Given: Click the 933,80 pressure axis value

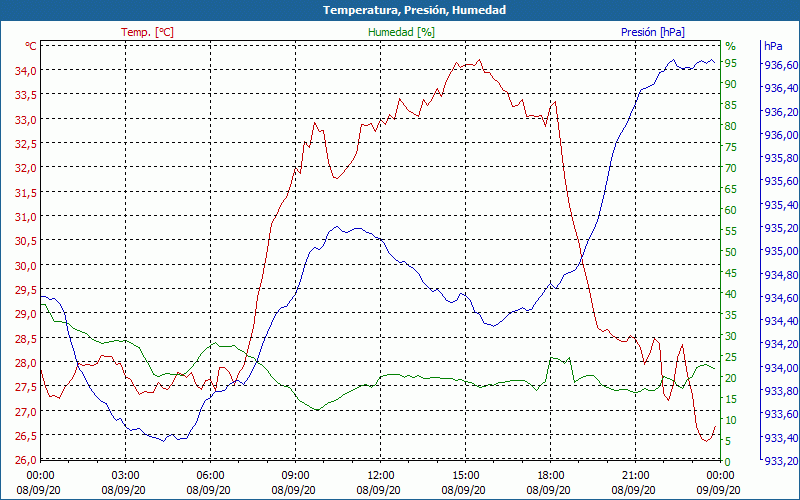Looking at the screenshot, I should pos(781,391).
